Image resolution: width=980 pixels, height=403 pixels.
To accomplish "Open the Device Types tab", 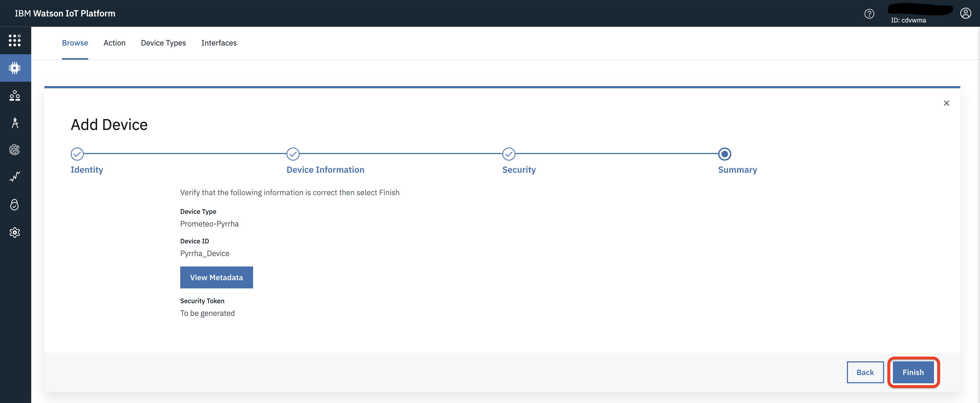I will click(x=164, y=43).
